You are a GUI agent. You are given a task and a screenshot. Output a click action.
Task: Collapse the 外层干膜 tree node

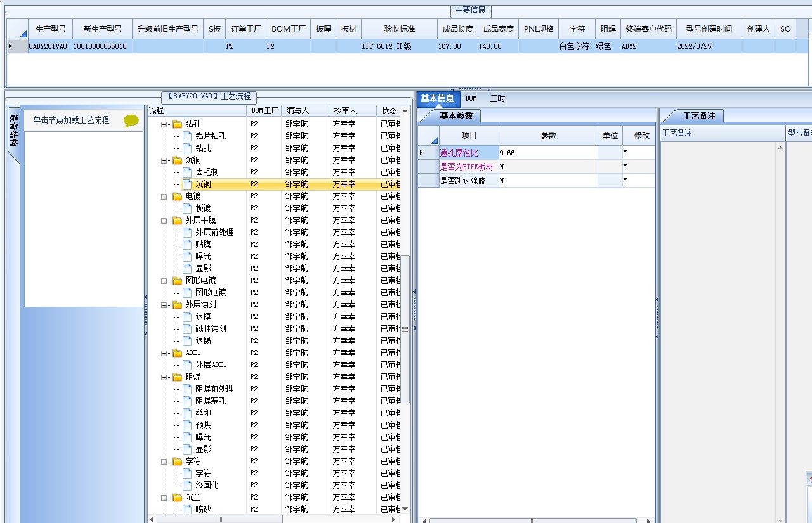[x=164, y=221]
